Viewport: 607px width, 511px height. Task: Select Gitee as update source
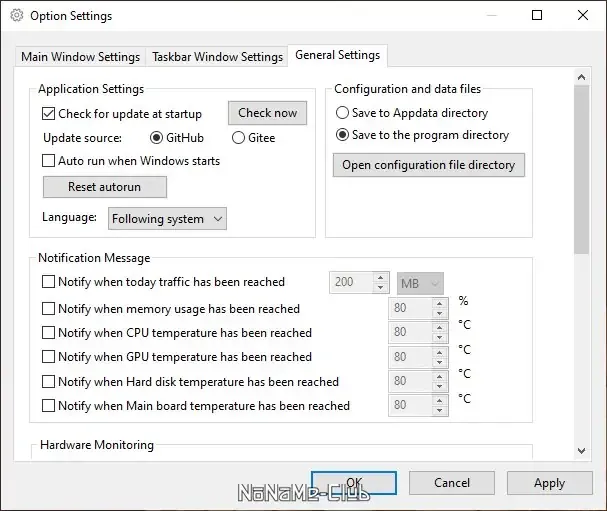pos(239,138)
